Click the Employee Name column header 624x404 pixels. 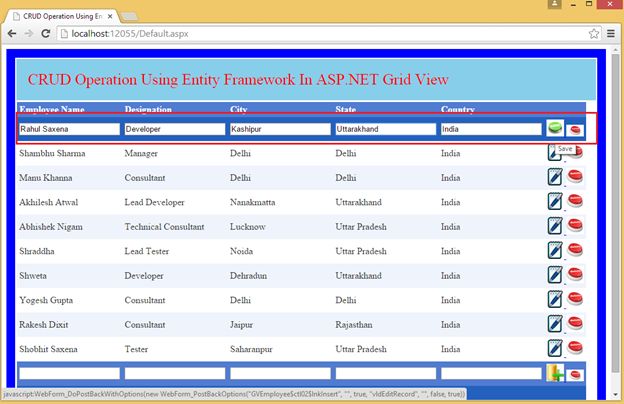(52, 109)
